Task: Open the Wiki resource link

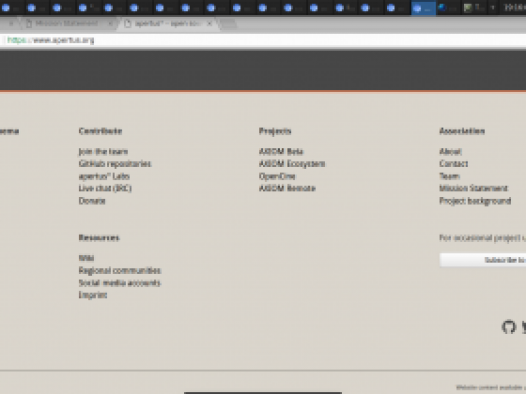Action: point(86,258)
